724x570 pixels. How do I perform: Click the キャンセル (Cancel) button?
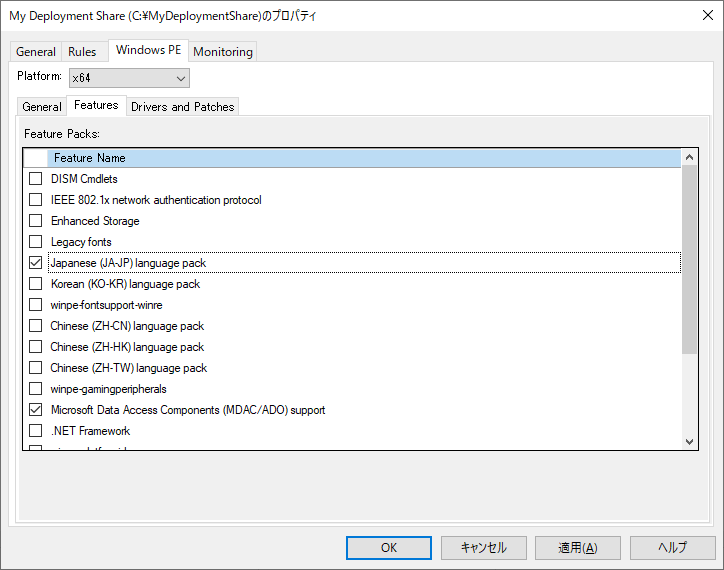pos(483,548)
